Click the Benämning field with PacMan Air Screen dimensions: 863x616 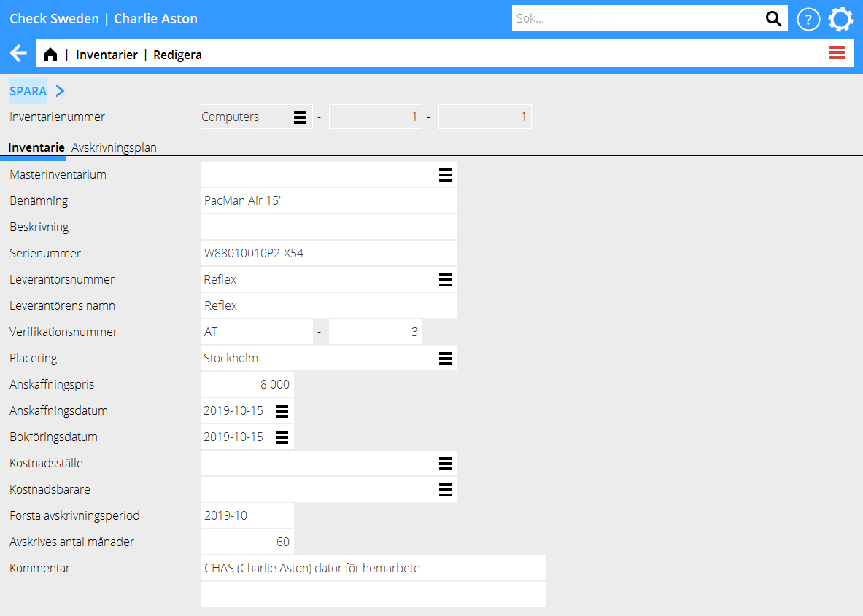(x=328, y=201)
